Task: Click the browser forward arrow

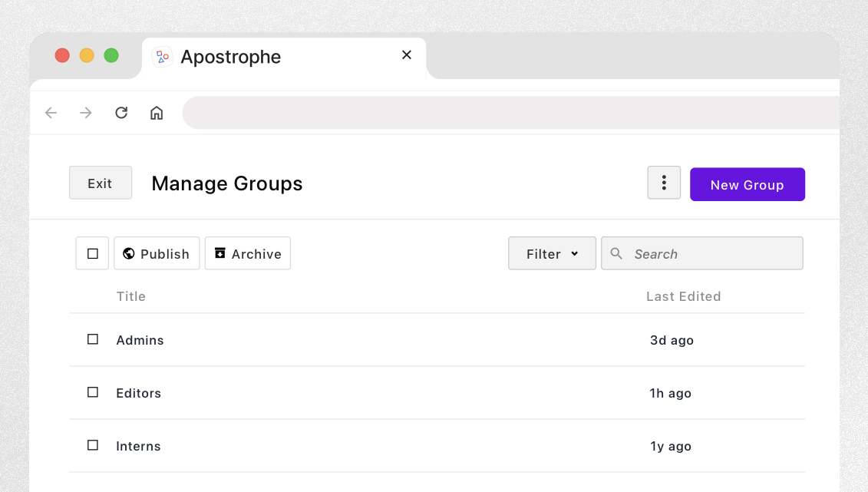Action: coord(86,113)
